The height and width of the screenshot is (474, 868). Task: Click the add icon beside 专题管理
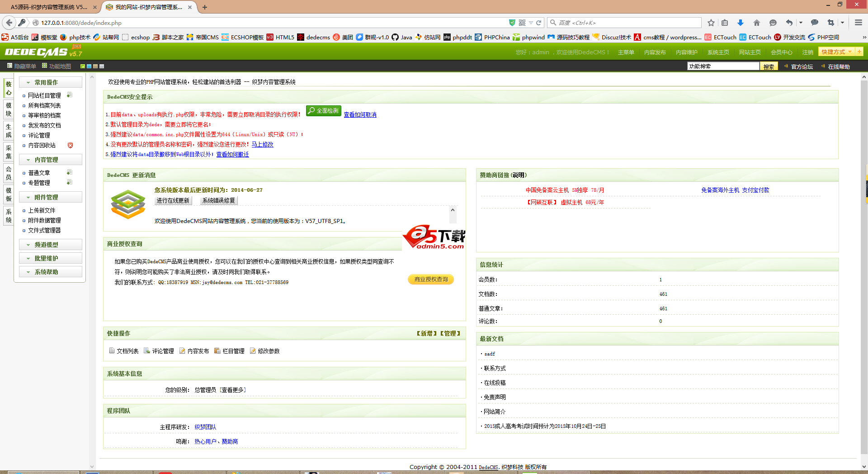tap(70, 182)
